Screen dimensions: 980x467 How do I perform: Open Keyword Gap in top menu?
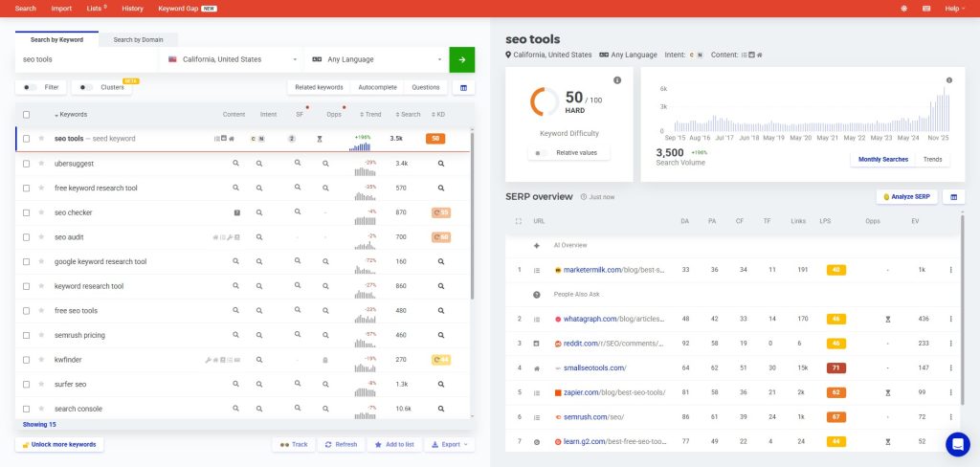pos(179,8)
